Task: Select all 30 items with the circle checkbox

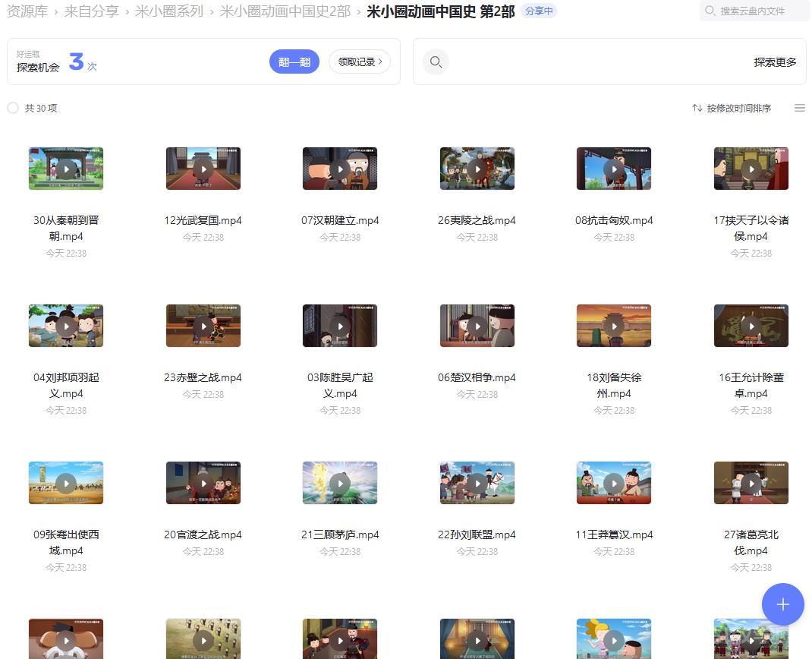Action: point(13,108)
